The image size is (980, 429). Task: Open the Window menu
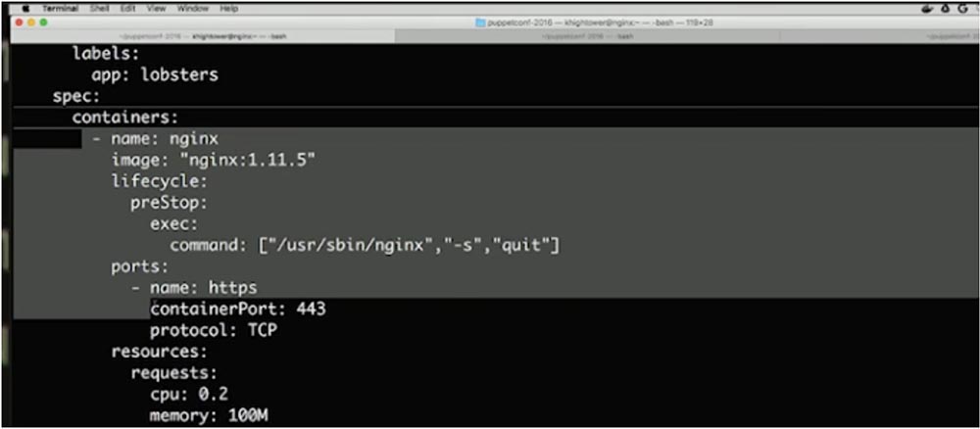(x=193, y=10)
